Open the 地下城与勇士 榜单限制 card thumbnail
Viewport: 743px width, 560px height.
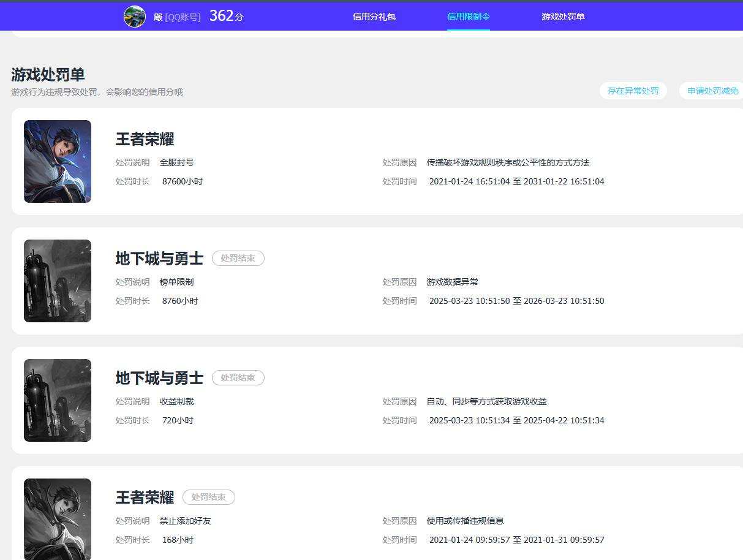(58, 281)
